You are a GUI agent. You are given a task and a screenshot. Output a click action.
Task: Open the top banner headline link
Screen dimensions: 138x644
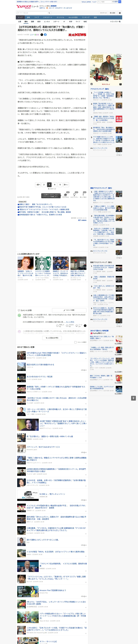37,2
